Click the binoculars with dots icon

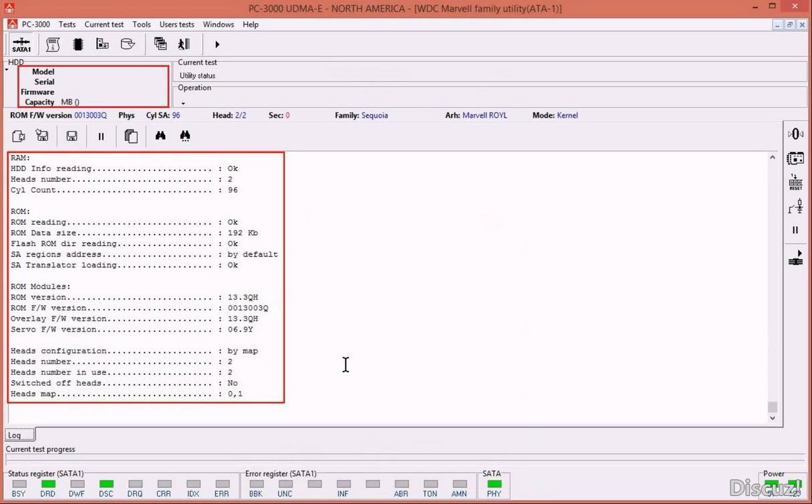pyautogui.click(x=185, y=136)
